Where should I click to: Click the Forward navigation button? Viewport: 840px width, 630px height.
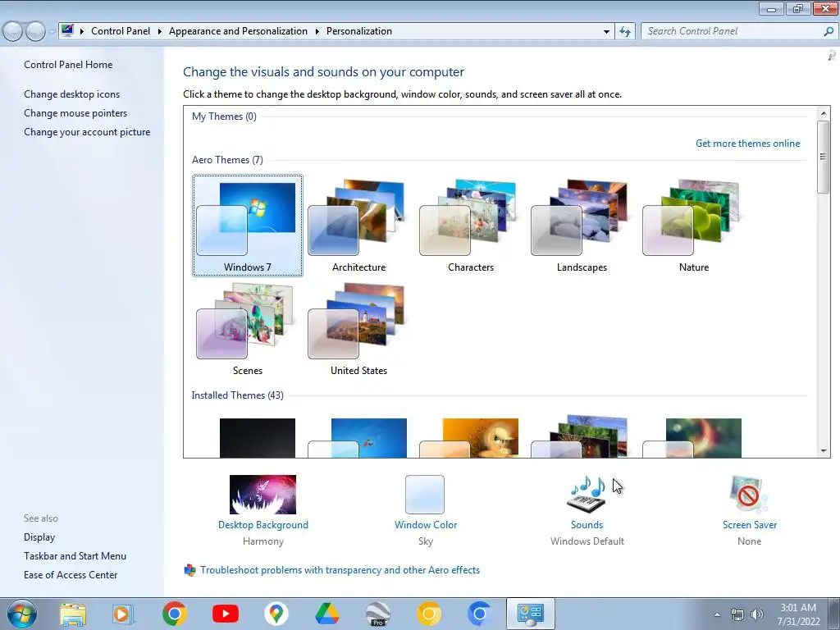pyautogui.click(x=35, y=32)
